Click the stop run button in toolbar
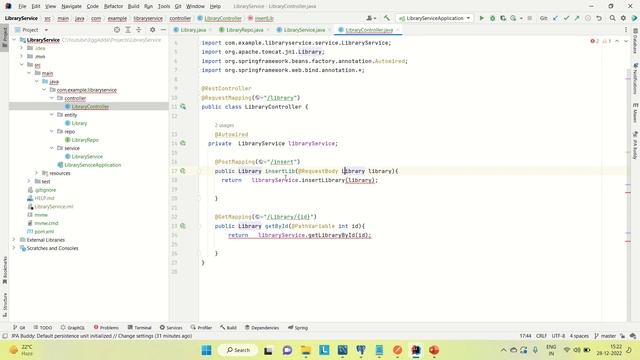The image size is (640, 360). (529, 18)
